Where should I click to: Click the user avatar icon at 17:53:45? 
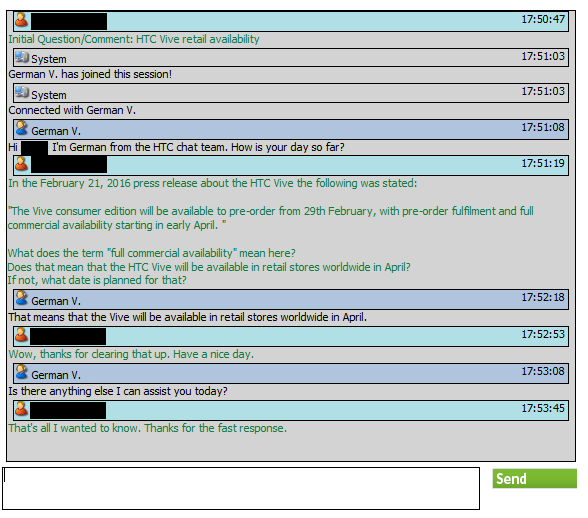click(x=21, y=408)
